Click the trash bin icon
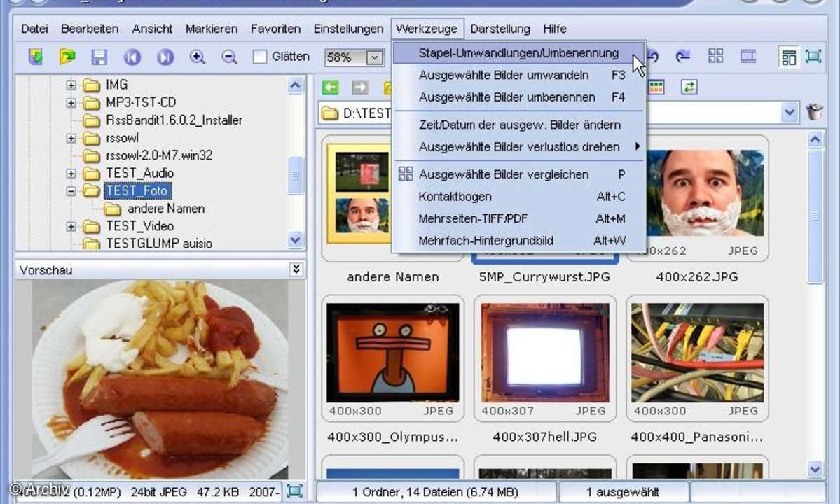840x504 pixels. 814,112
